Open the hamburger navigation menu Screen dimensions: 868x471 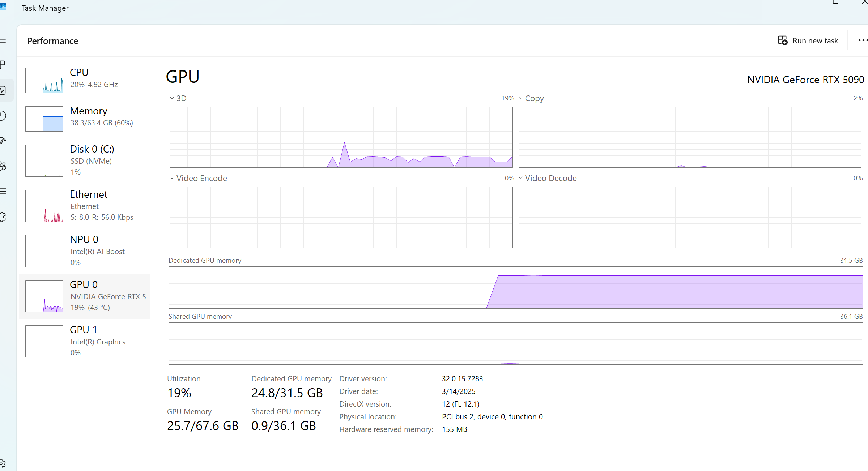3,40
